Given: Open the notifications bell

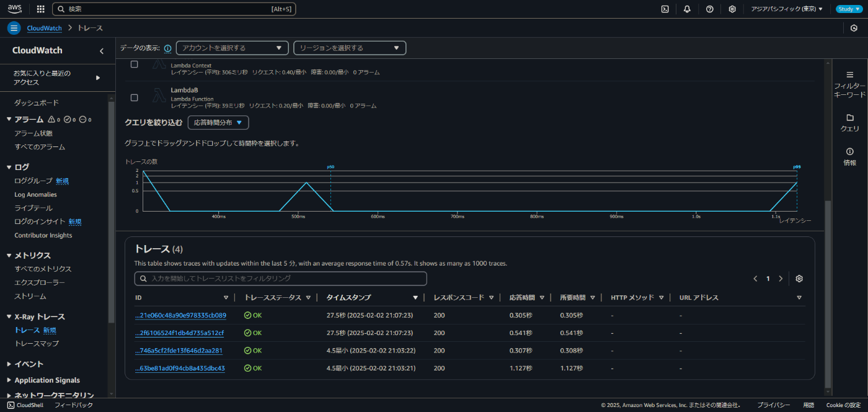Looking at the screenshot, I should 687,9.
